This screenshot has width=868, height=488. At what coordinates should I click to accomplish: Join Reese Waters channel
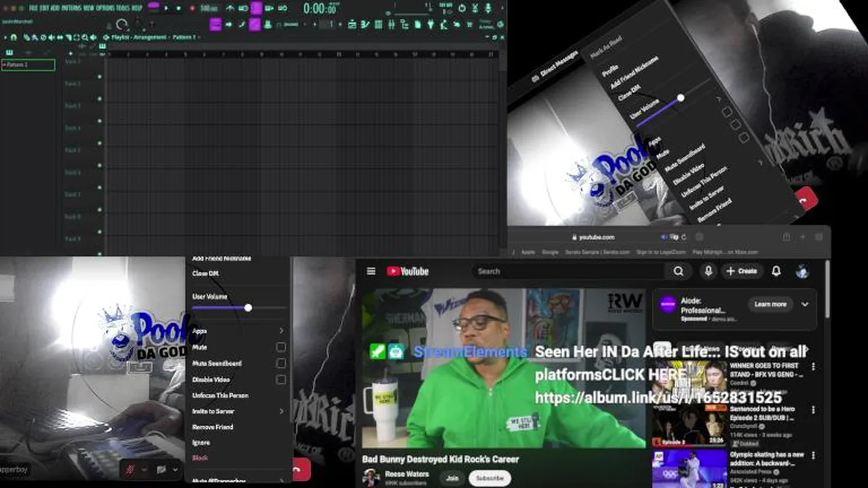click(452, 478)
